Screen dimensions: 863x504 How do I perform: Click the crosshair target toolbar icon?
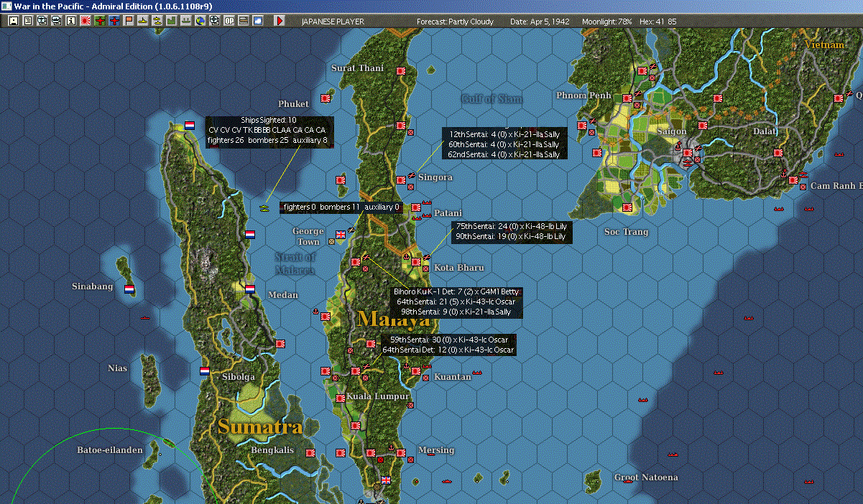214,21
